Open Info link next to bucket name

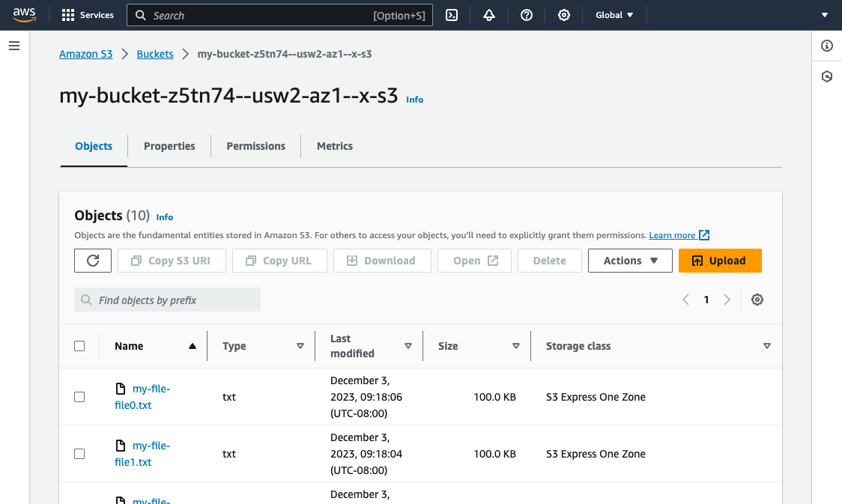click(414, 100)
